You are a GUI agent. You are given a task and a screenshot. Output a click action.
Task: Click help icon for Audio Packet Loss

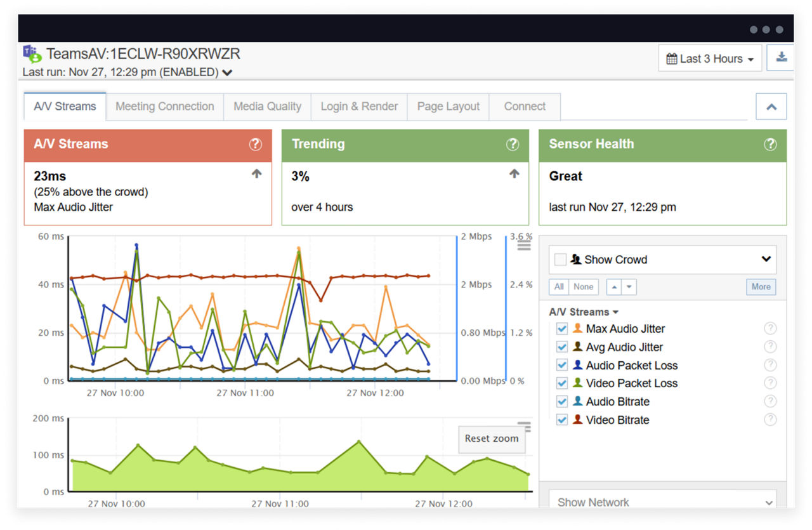tap(770, 365)
